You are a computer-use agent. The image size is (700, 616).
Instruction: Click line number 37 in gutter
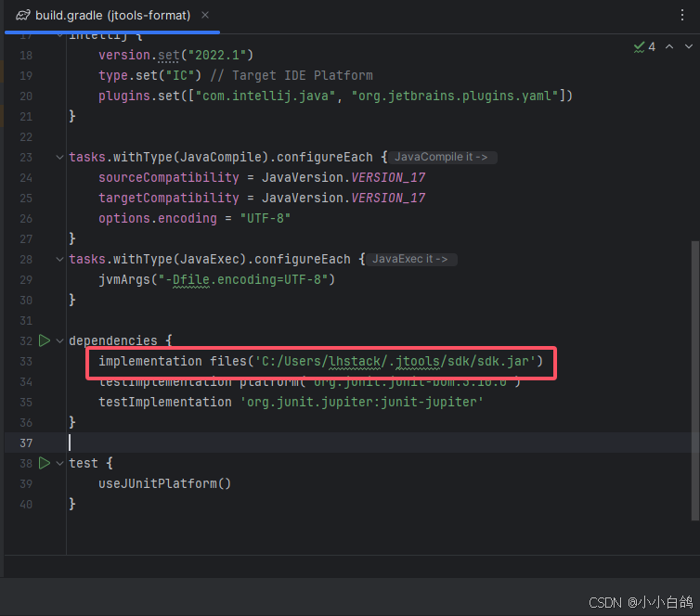tap(26, 443)
